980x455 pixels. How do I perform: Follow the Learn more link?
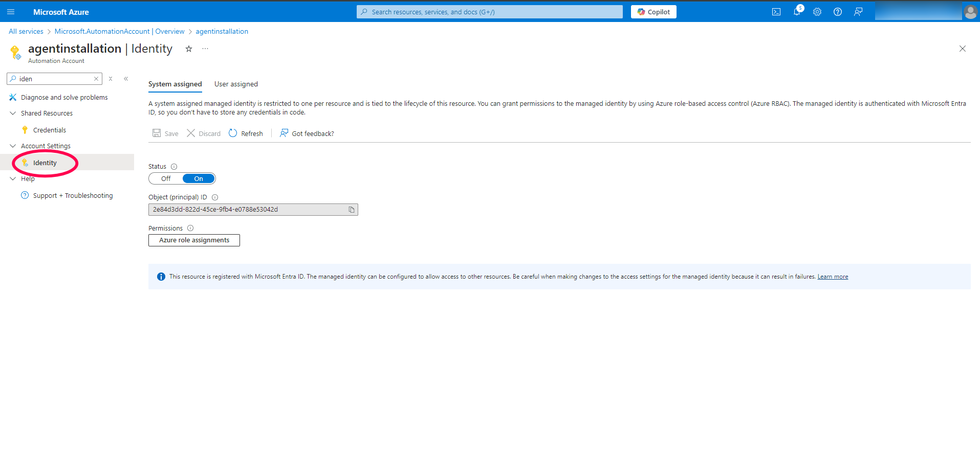[833, 277]
